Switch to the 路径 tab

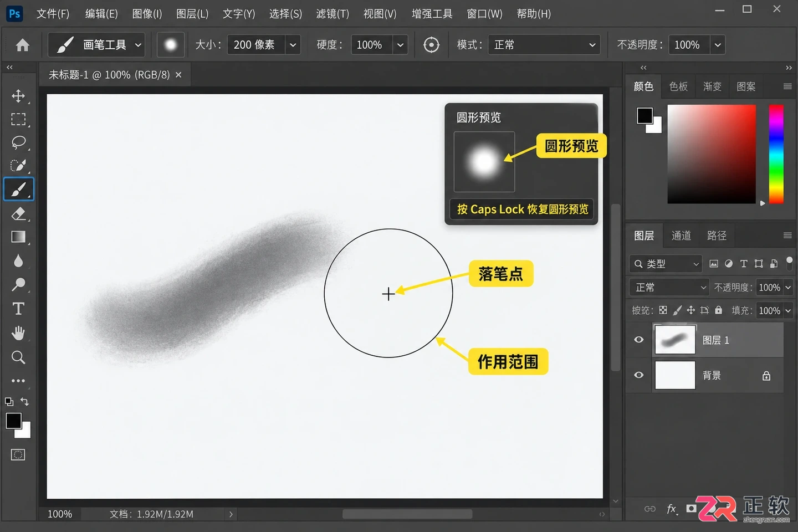pyautogui.click(x=717, y=236)
